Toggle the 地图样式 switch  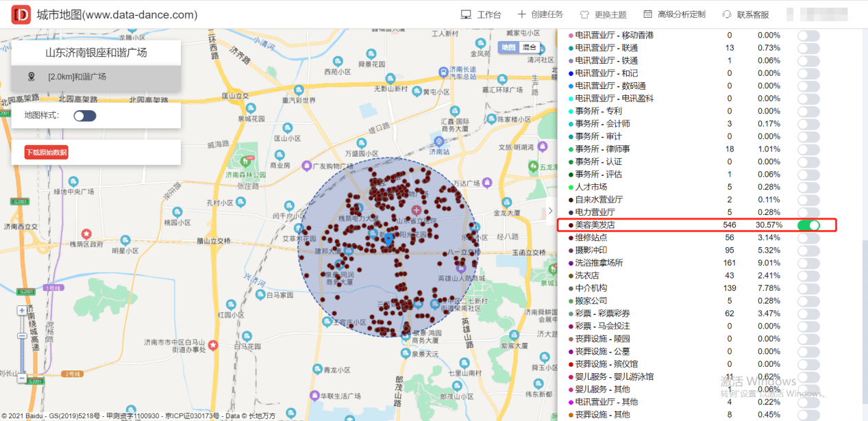pos(85,116)
